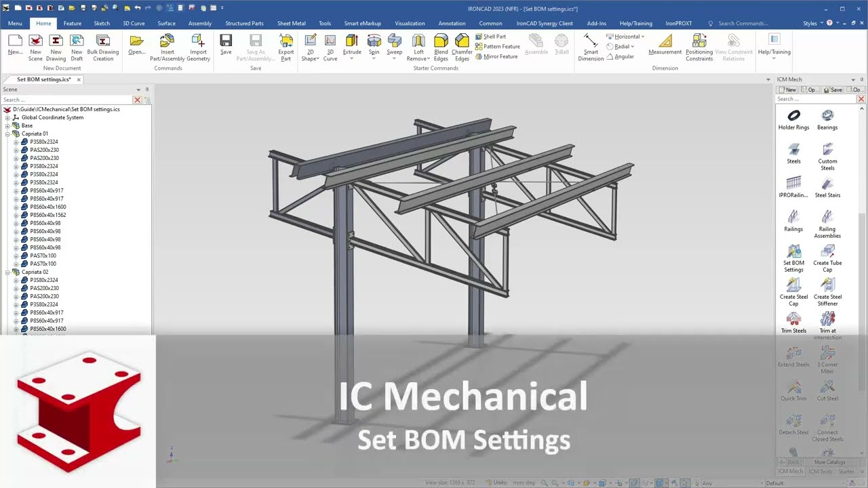The height and width of the screenshot is (488, 868).
Task: Click the Create Steel Cap icon
Action: 793,291
